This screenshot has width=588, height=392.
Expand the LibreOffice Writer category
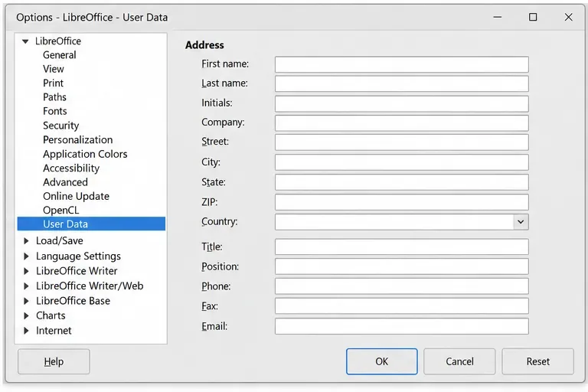(x=26, y=271)
